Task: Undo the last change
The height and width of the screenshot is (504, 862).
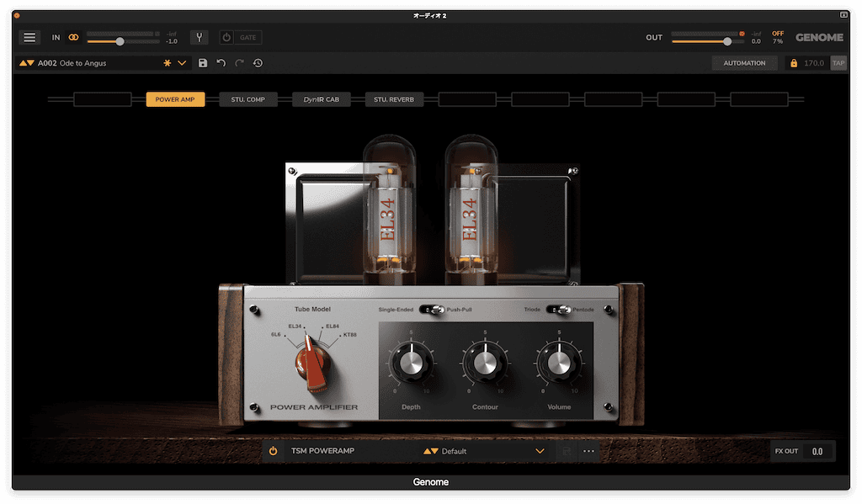Action: coord(221,63)
